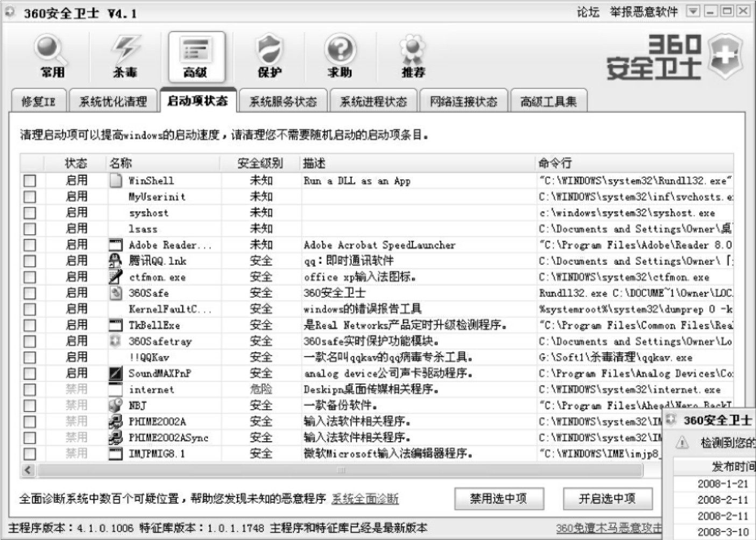The image size is (756, 540).
Task: Open the 系统优化清理 tab
Action: point(113,101)
